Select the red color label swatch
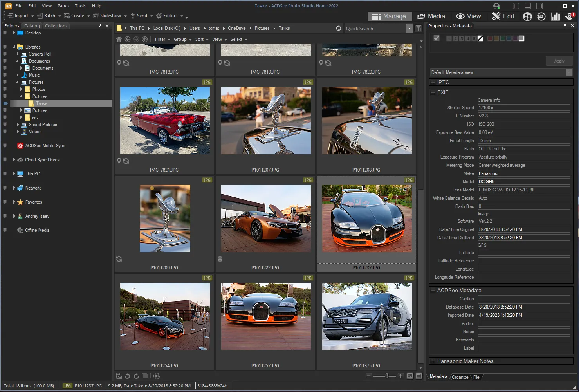The width and height of the screenshot is (579, 392). pyautogui.click(x=490, y=38)
